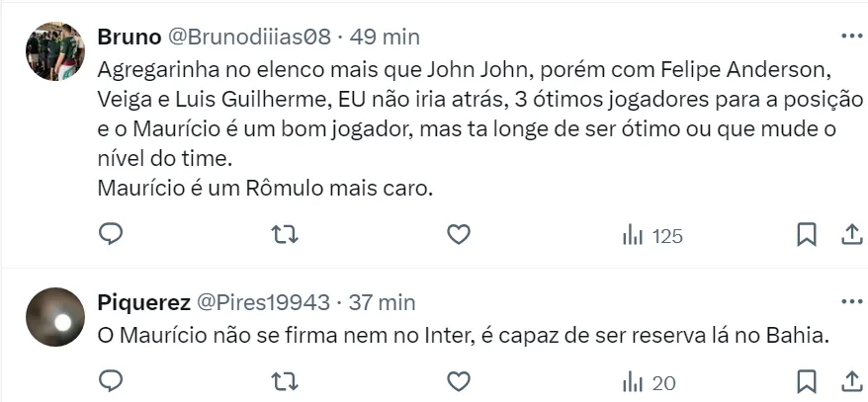868x402 pixels.
Task: Like Piquerez's tweet
Action: 458,380
